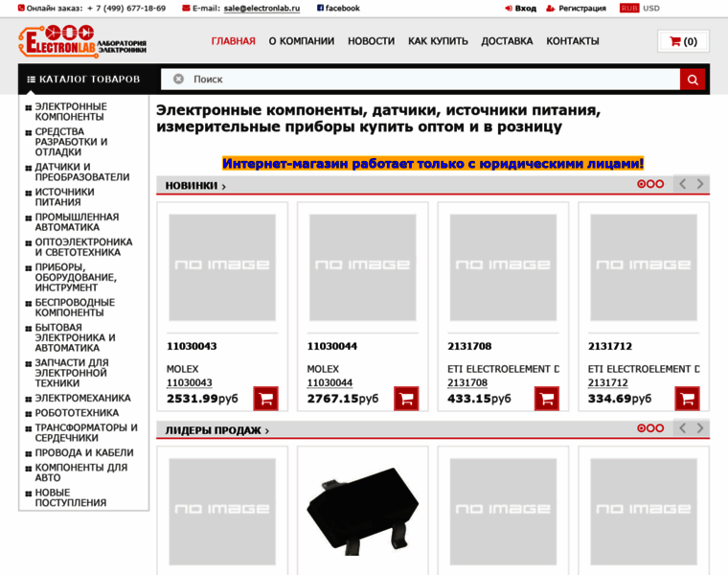Screen dimensions: 728x575
Task: Click the phone number +7 (499) 677-18-69
Action: [126, 9]
